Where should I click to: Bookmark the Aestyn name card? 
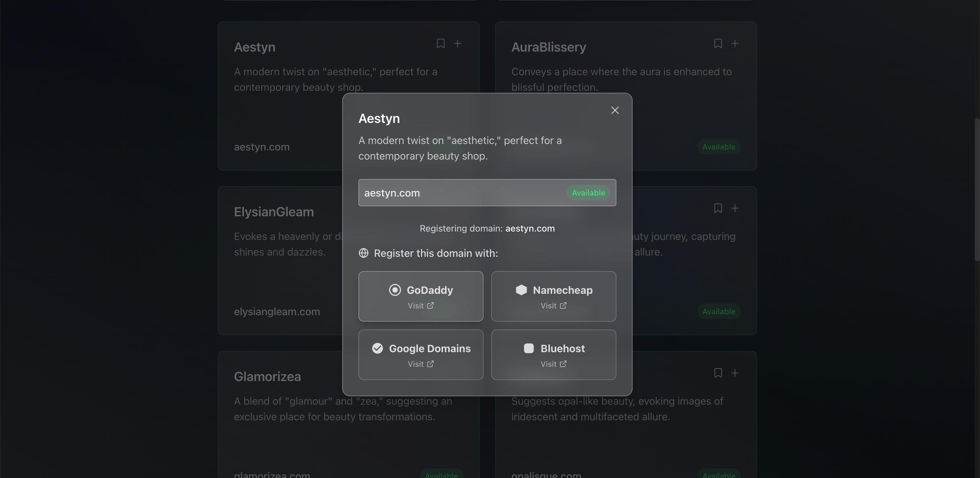tap(441, 44)
